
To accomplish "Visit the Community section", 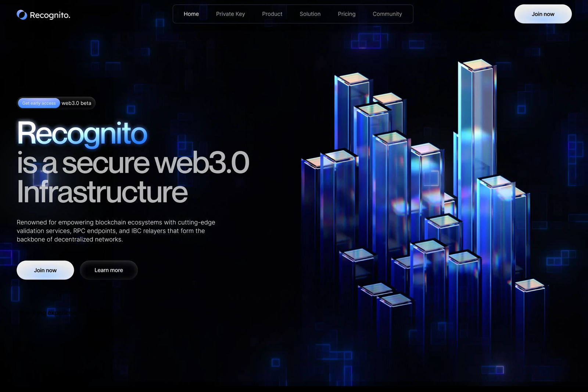I will pos(387,14).
